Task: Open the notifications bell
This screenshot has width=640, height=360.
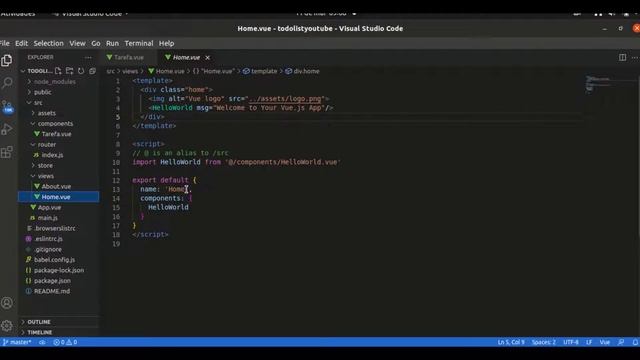Action: coord(635,342)
